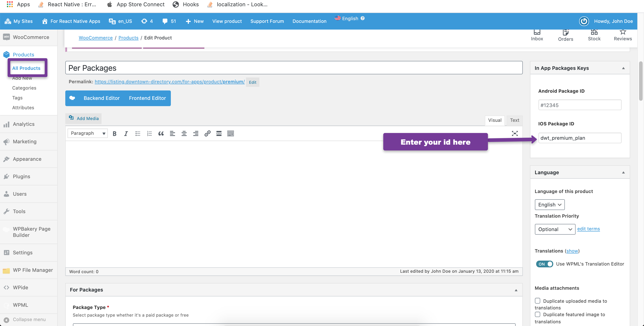The width and height of the screenshot is (644, 326).
Task: Insert or edit link icon
Action: click(x=207, y=133)
